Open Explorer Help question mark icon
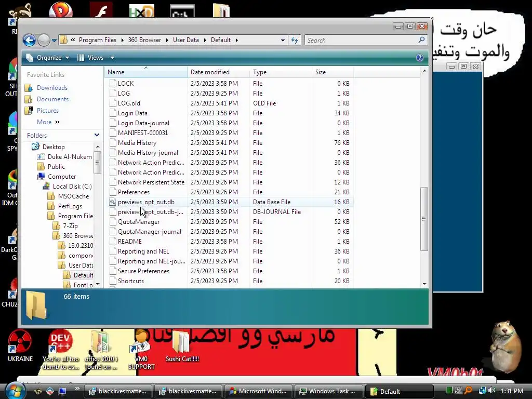The height and width of the screenshot is (399, 532). [420, 58]
